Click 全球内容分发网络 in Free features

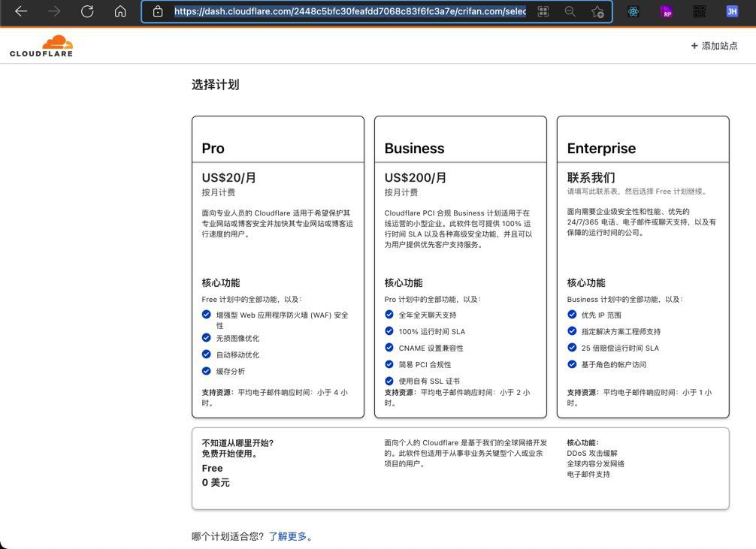595,463
